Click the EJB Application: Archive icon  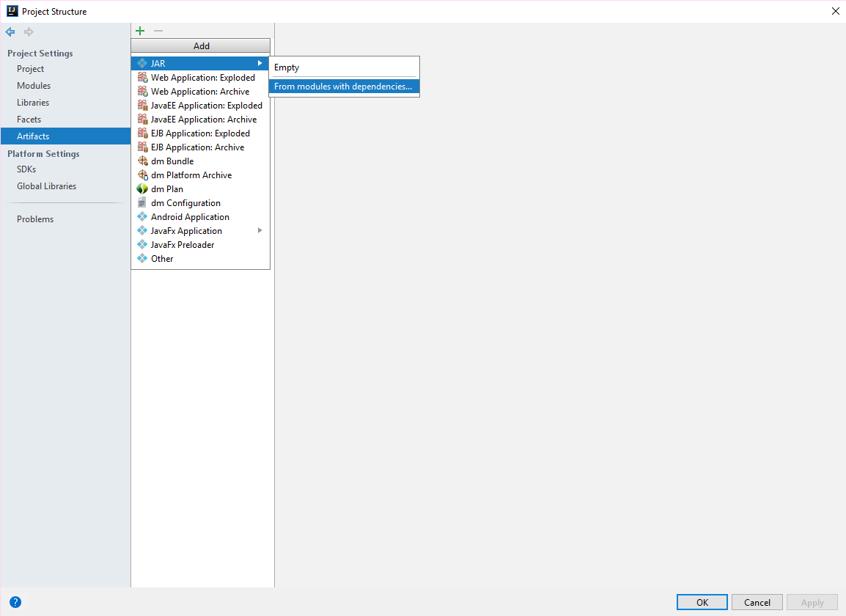142,147
